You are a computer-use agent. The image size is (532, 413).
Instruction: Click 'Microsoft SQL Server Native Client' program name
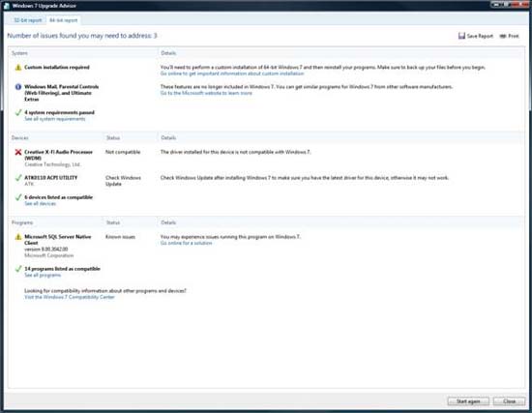point(58,240)
